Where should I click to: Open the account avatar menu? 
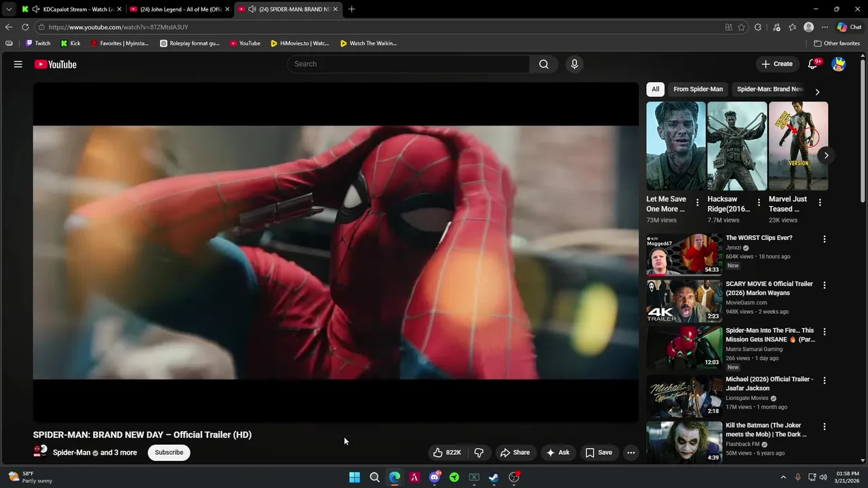click(839, 64)
